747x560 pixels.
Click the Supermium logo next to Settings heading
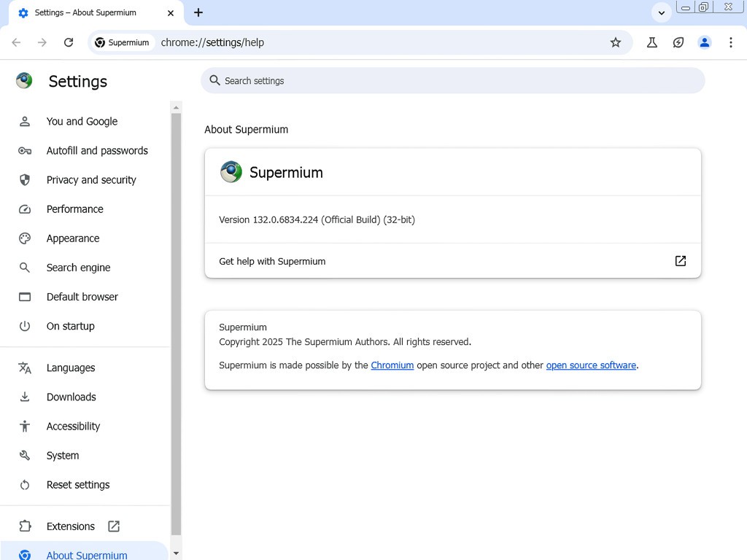click(x=24, y=80)
